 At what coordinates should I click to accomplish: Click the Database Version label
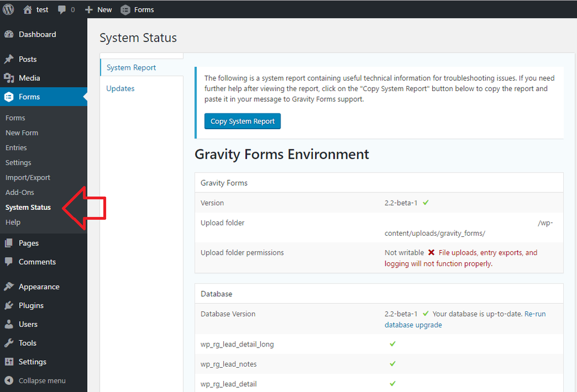tap(228, 314)
